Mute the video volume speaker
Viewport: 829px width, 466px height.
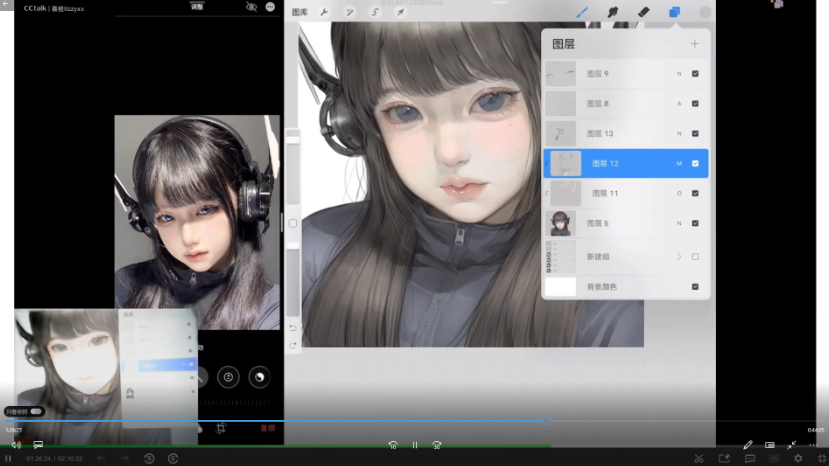click(x=16, y=445)
